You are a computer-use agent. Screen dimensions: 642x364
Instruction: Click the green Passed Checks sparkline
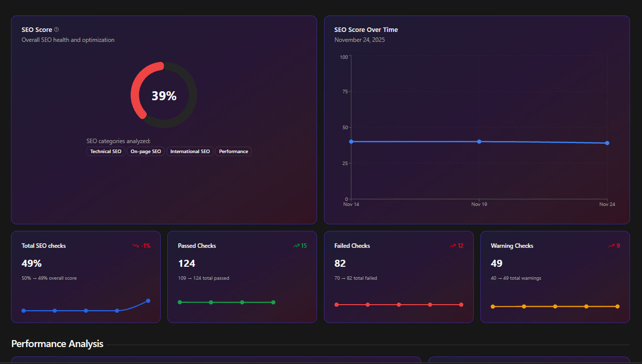click(227, 302)
